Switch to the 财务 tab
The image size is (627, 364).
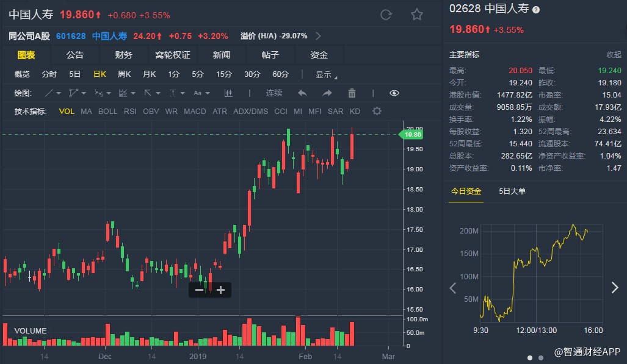click(x=123, y=55)
